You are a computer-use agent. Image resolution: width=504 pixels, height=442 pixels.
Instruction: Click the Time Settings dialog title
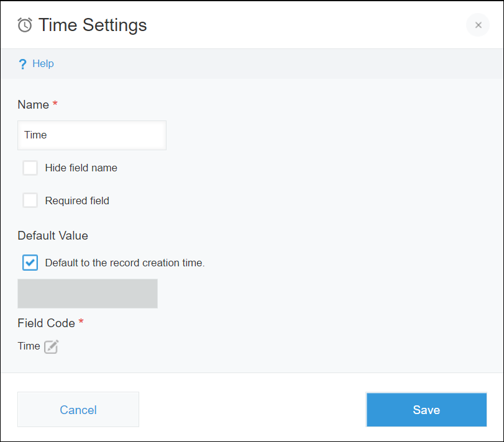coord(92,25)
